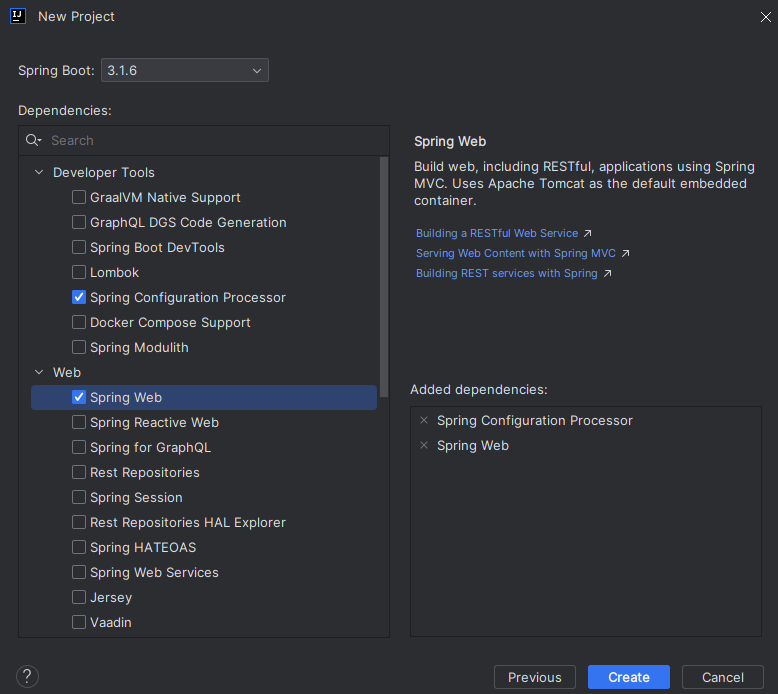Open Serving Web Content with Spring MVC
The image size is (778, 694).
point(516,253)
